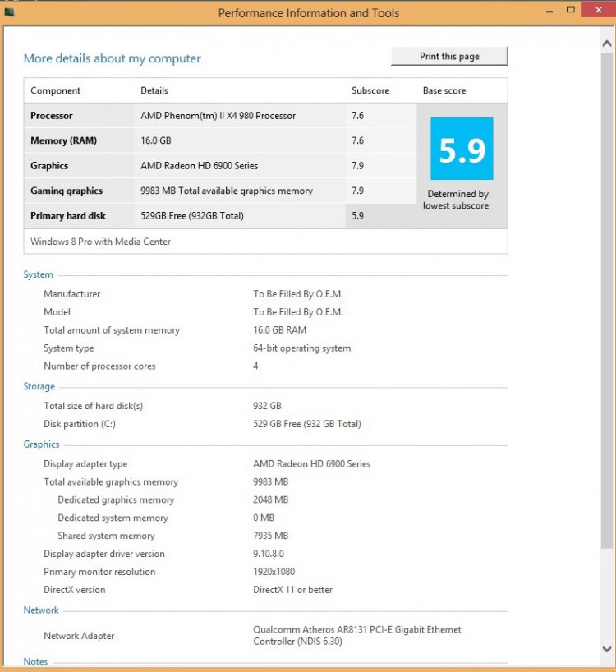Click the Qualcomm Atheros AR8131 adapter text
The image size is (616, 672).
357,636
